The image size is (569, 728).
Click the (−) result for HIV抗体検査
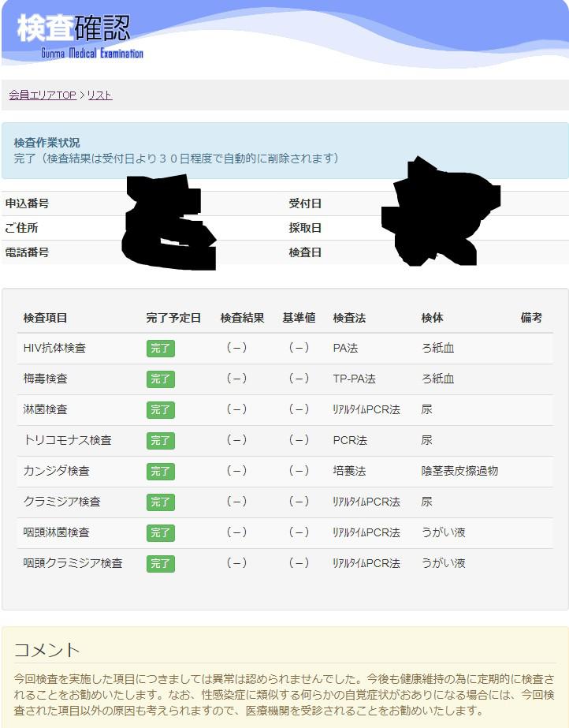point(236,347)
